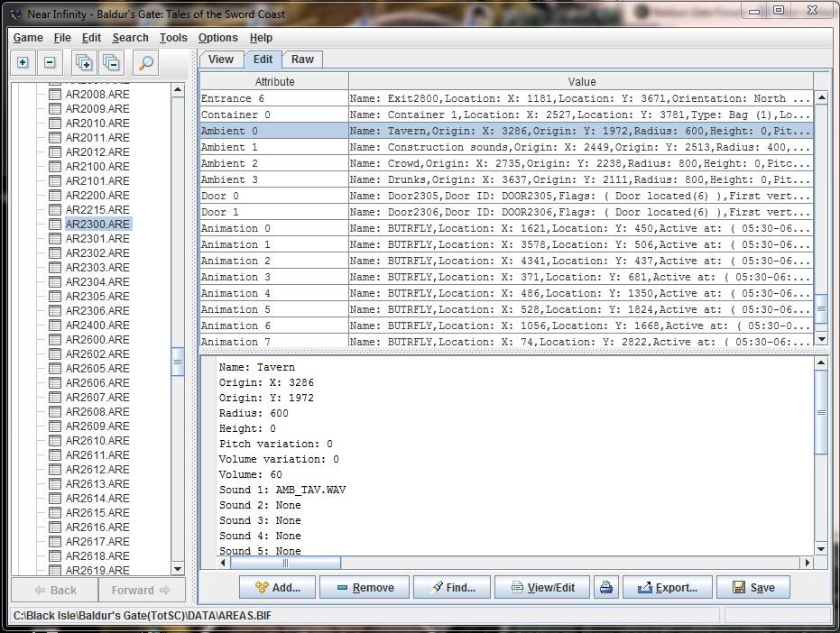The image size is (840, 633).
Task: Click the Radius: 600 line
Action: (x=254, y=413)
